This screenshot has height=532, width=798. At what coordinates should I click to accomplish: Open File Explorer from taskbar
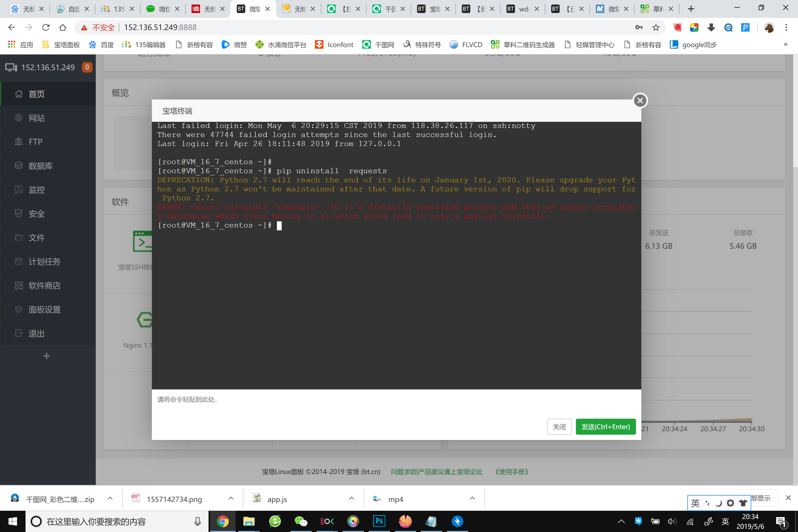249,521
